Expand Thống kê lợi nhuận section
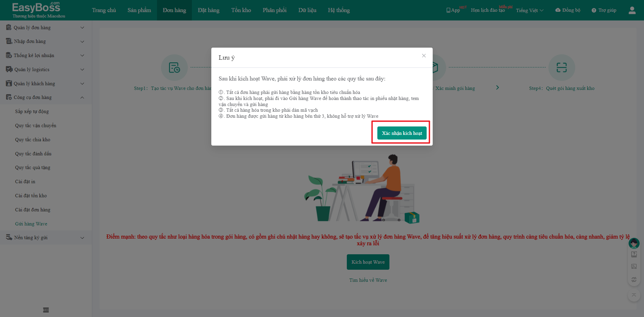Screen dimensions: 644x317 pos(46,55)
